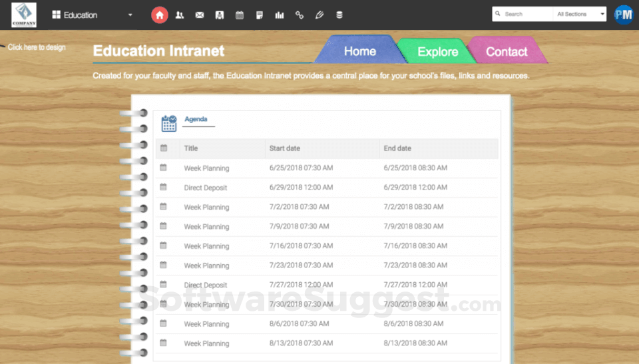Click end date 7/2/2018 08:30 AM
The width and height of the screenshot is (639, 364).
pos(413,207)
